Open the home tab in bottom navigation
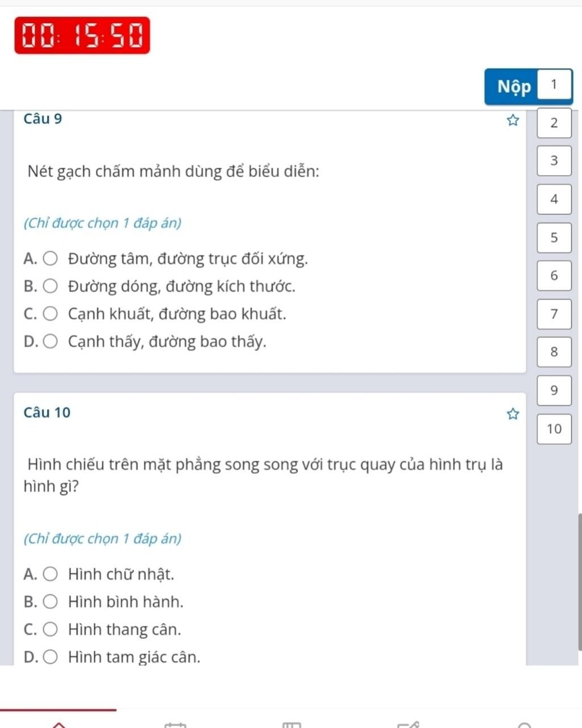582x728 pixels. [x=59, y=725]
